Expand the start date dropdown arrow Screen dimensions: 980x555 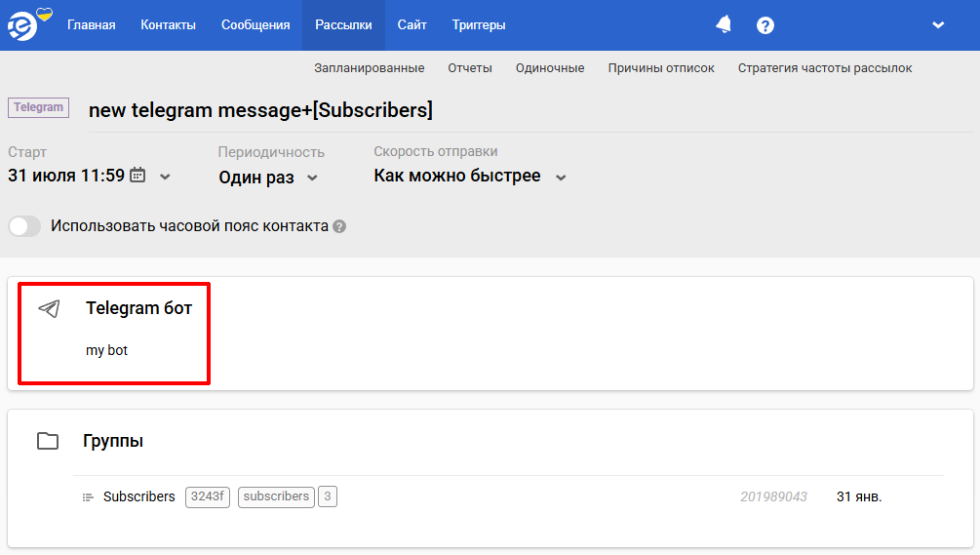(165, 177)
